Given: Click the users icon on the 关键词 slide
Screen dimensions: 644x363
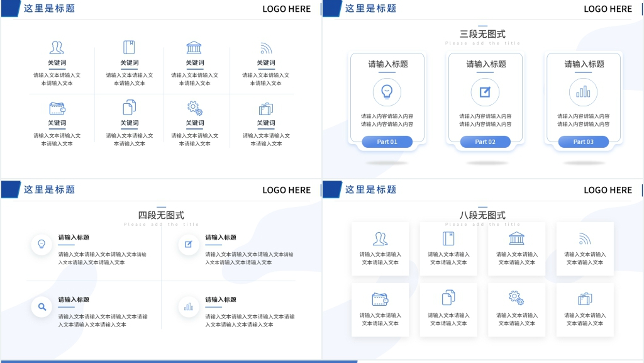Looking at the screenshot, I should click(x=57, y=48).
